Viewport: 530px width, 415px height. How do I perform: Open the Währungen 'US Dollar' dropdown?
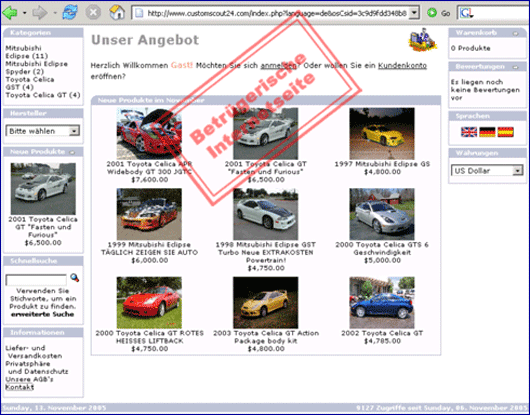click(x=487, y=170)
